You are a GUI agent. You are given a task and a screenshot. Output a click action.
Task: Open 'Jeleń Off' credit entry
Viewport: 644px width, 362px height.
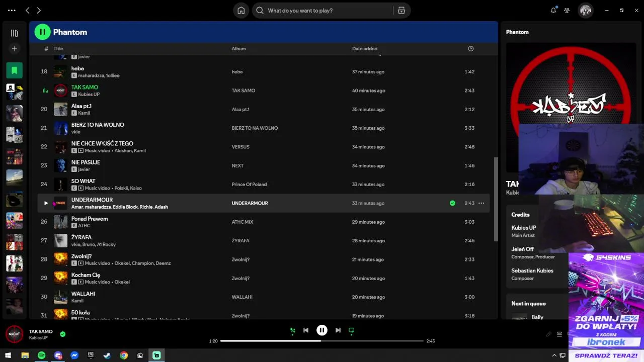[522, 249]
